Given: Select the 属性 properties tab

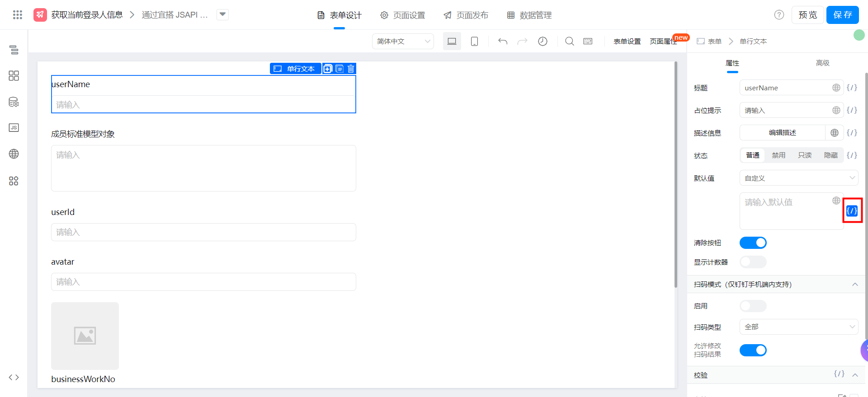Looking at the screenshot, I should point(732,63).
